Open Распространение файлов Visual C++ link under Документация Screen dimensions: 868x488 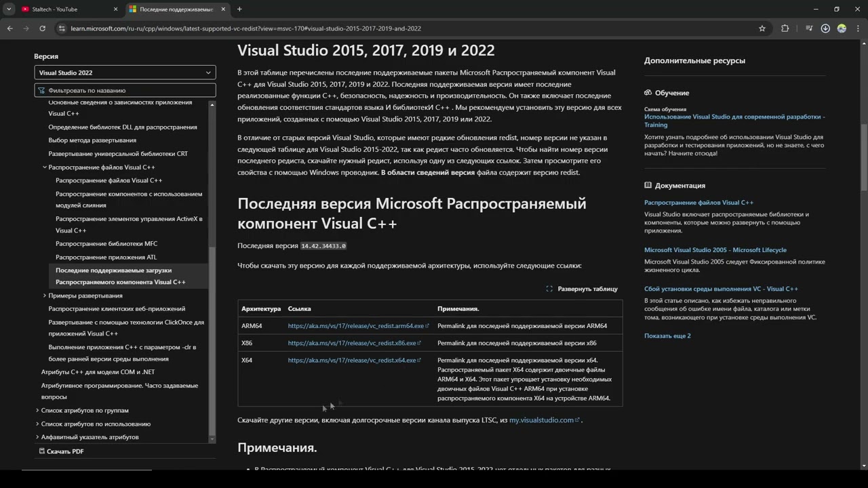698,203
